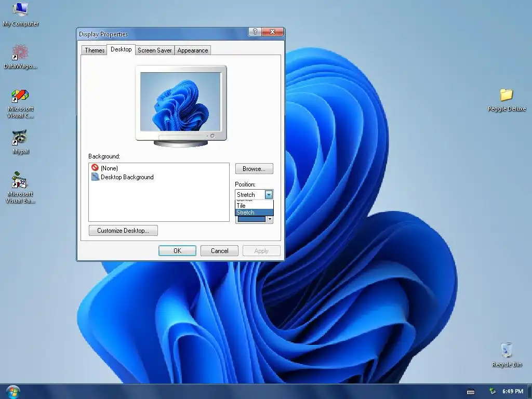532x399 pixels.
Task: Click the taskbar clock showing 6:49 PM
Action: [x=513, y=391]
